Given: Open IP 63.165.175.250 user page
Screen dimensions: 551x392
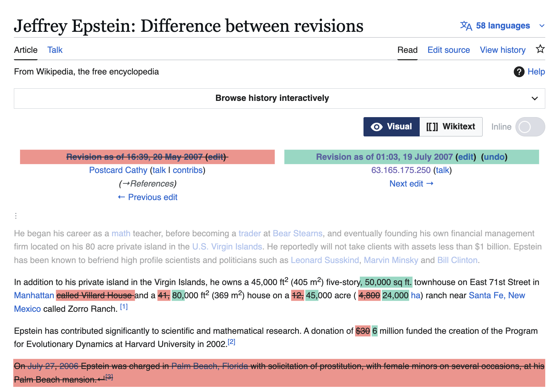Looking at the screenshot, I should [x=401, y=170].
